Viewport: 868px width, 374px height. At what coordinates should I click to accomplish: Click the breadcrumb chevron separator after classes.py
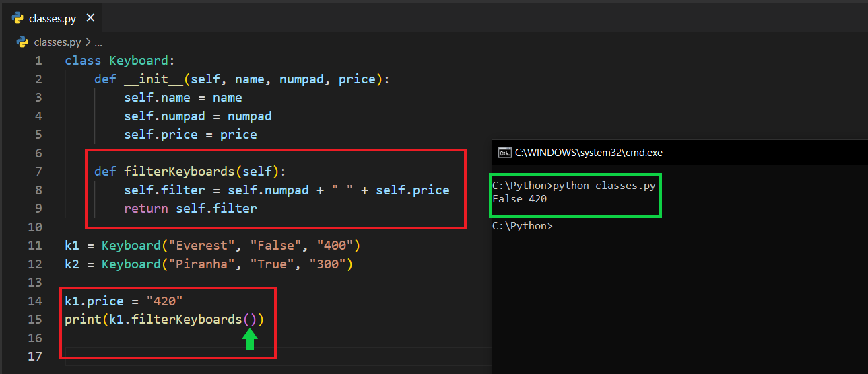tap(88, 42)
